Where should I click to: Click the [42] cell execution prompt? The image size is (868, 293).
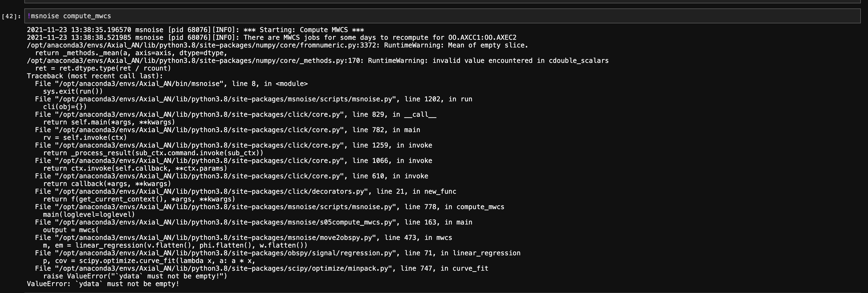(12, 16)
